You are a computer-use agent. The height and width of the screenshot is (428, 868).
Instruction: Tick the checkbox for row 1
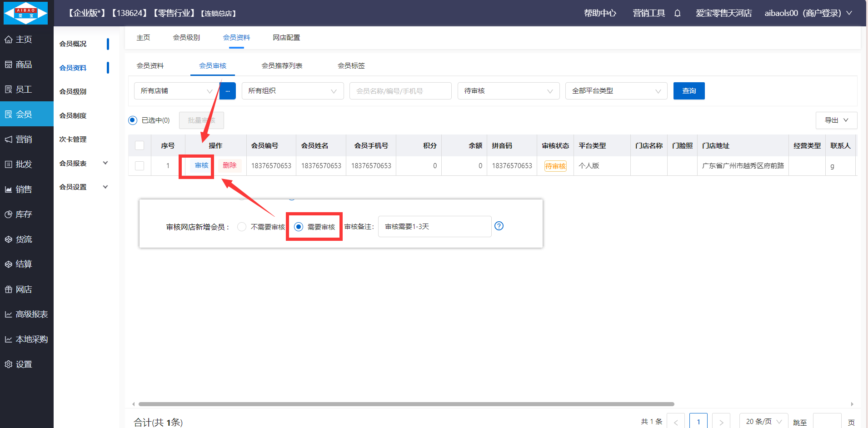pos(140,166)
